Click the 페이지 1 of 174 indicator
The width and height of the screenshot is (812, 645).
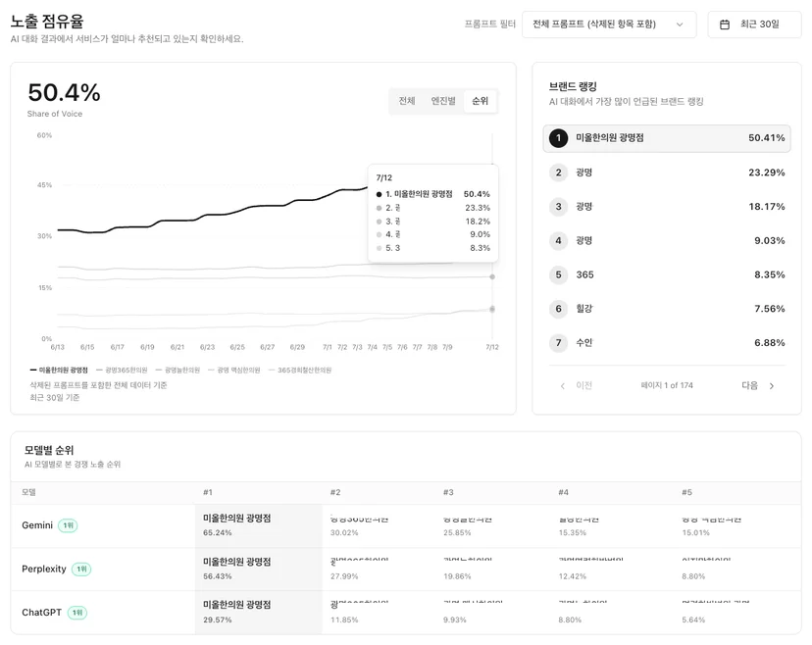point(667,385)
